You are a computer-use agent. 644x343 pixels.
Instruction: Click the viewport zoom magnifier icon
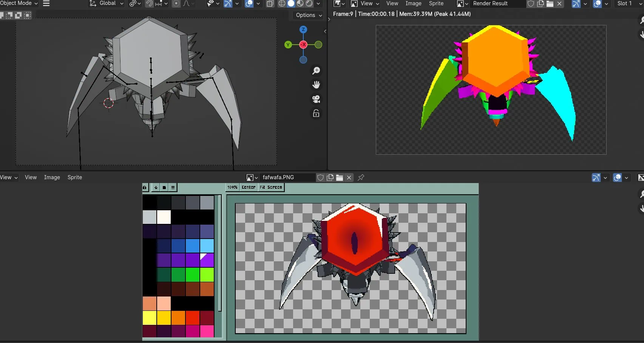coord(316,71)
